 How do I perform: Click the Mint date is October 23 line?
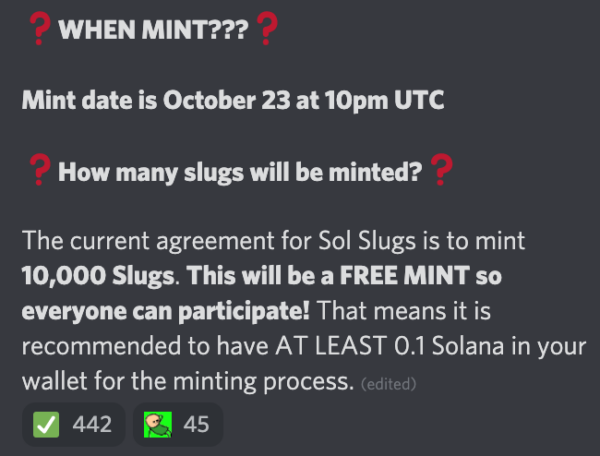click(233, 101)
